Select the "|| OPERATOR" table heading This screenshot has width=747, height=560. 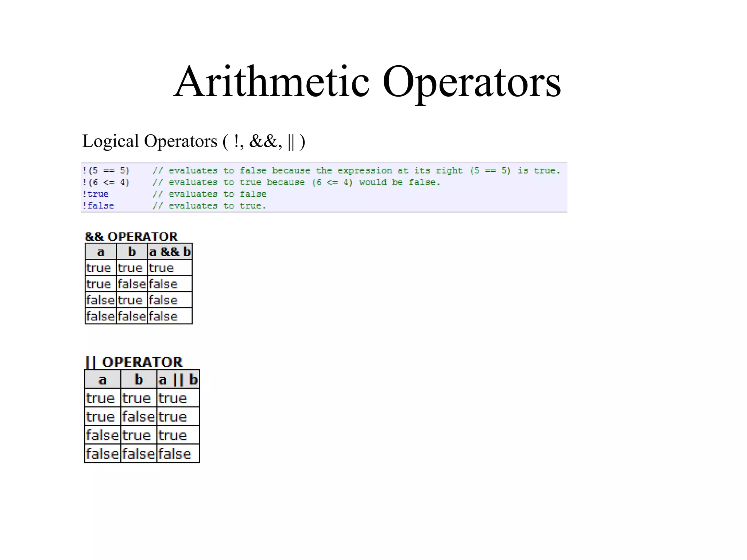pos(134,362)
